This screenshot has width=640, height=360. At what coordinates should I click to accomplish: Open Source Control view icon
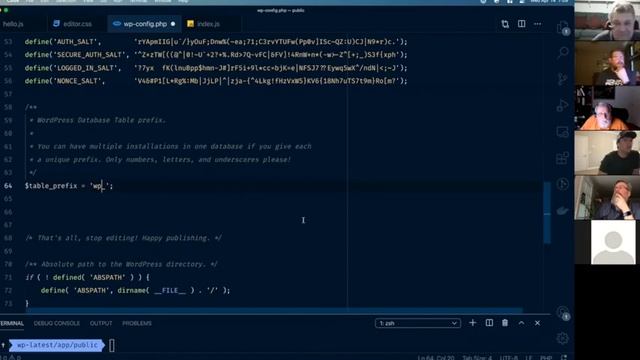(x=562, y=79)
